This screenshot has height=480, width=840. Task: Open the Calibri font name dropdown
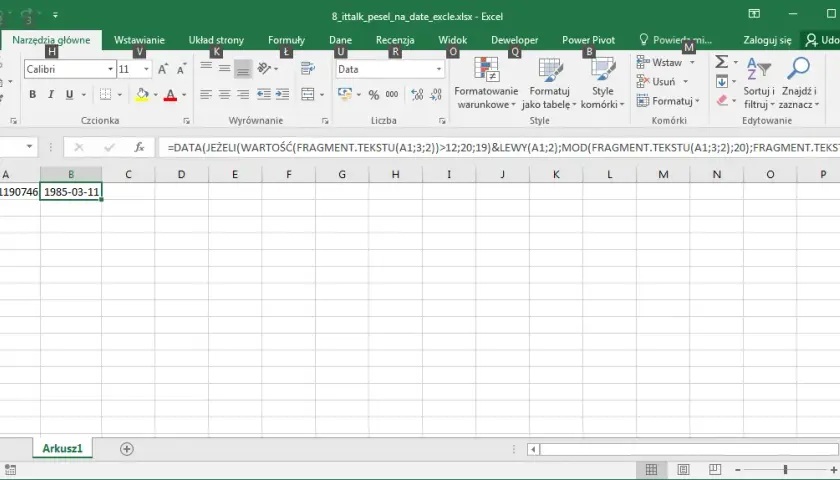tap(110, 69)
